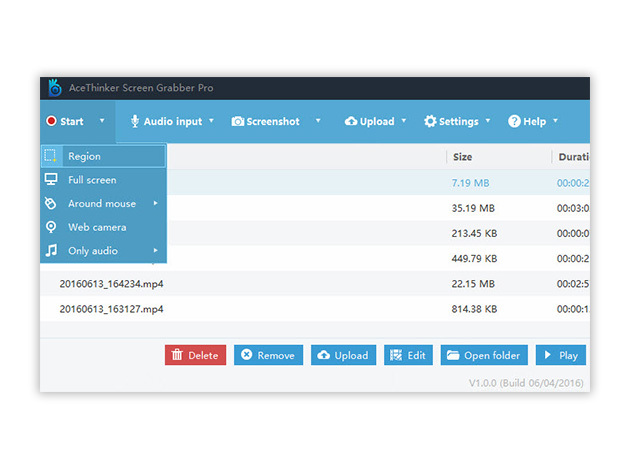Click the camera Screenshot icon
The width and height of the screenshot is (630, 473).
[x=237, y=121]
